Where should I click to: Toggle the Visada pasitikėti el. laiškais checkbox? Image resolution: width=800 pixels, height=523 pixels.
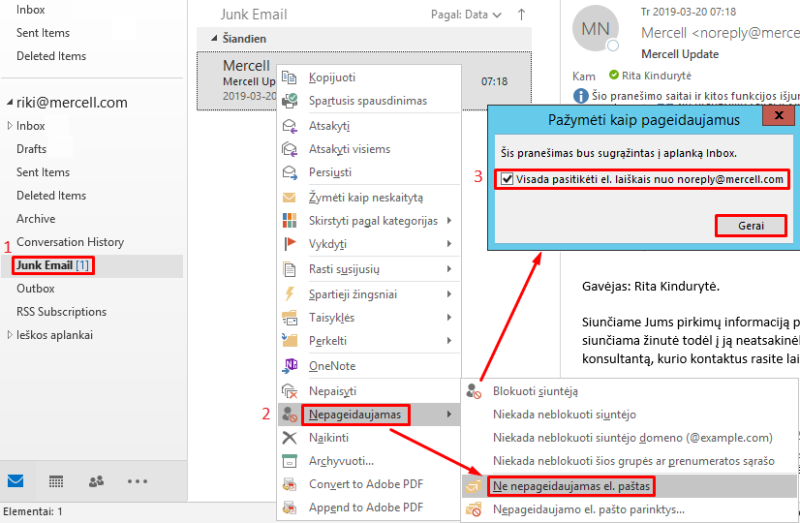[x=507, y=179]
